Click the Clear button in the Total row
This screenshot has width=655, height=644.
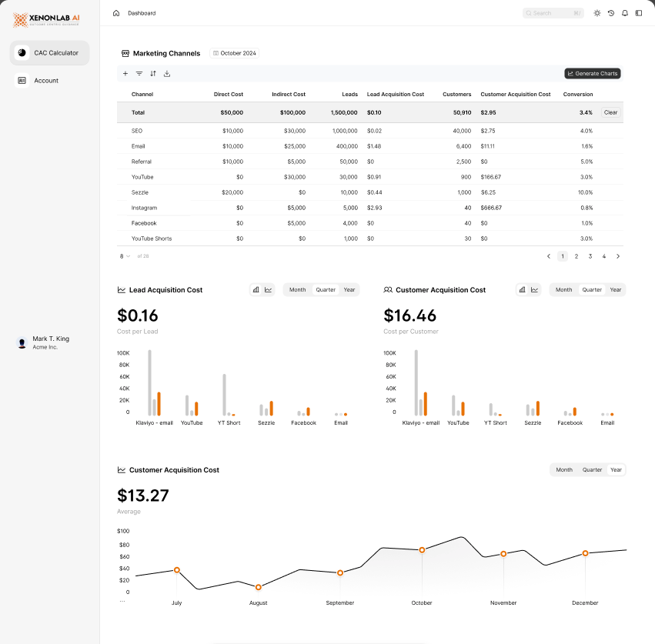pos(610,112)
